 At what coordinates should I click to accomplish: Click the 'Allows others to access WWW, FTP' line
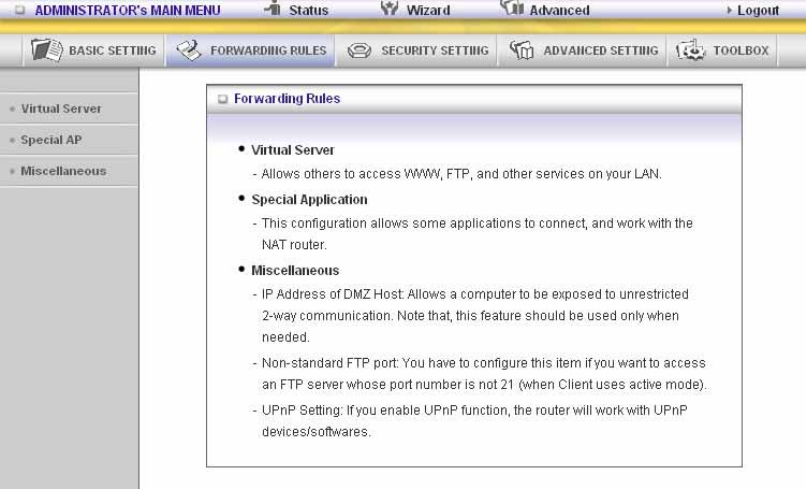tap(461, 174)
